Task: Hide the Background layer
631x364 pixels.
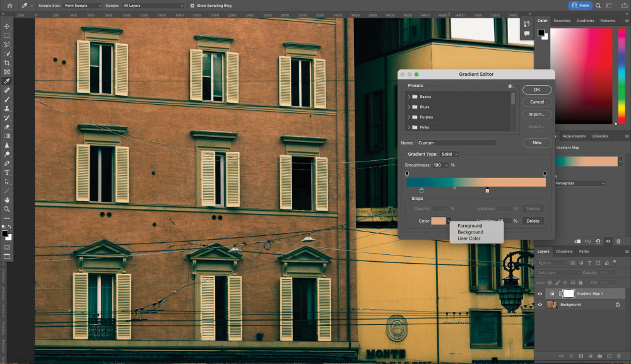Action: click(x=540, y=305)
